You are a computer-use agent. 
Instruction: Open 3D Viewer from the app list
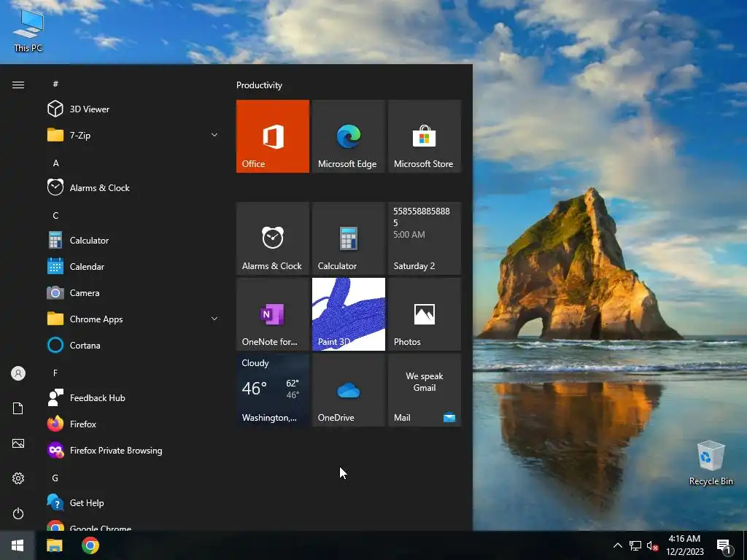[x=133, y=109]
